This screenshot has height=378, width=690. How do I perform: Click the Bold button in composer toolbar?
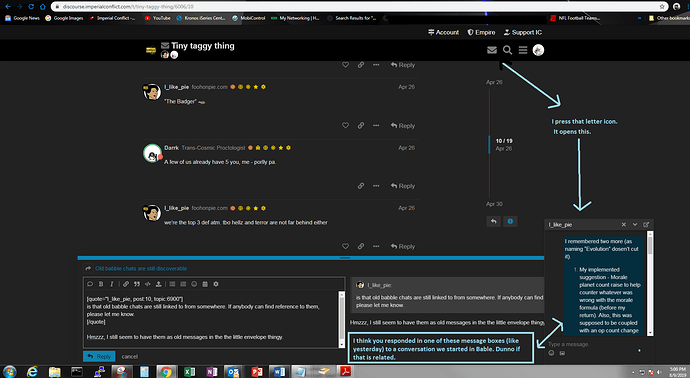[101, 284]
